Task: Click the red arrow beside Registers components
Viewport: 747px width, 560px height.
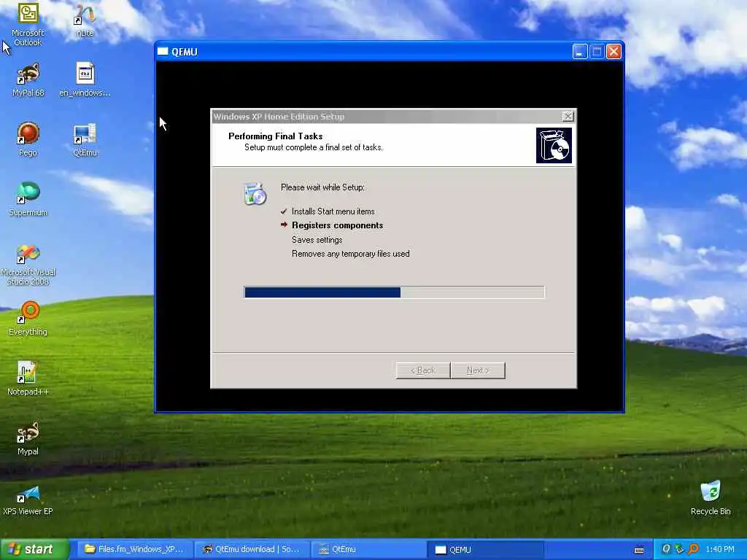Action: [x=284, y=225]
